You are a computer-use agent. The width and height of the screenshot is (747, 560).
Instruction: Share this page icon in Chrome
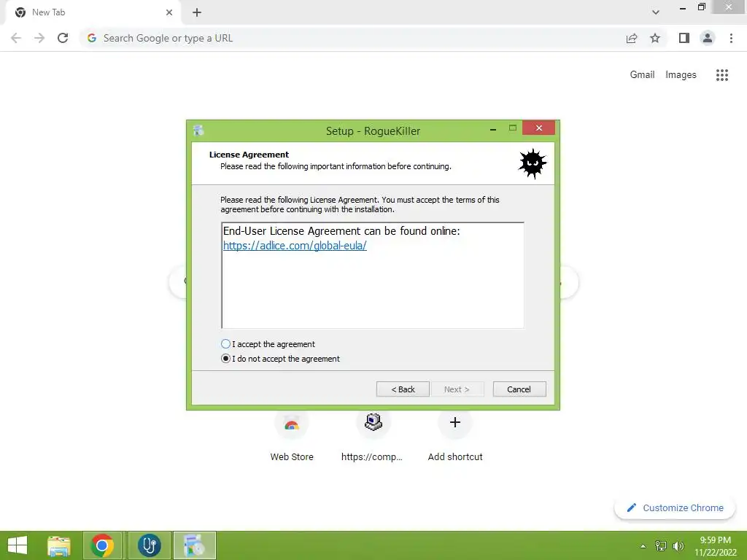click(632, 38)
